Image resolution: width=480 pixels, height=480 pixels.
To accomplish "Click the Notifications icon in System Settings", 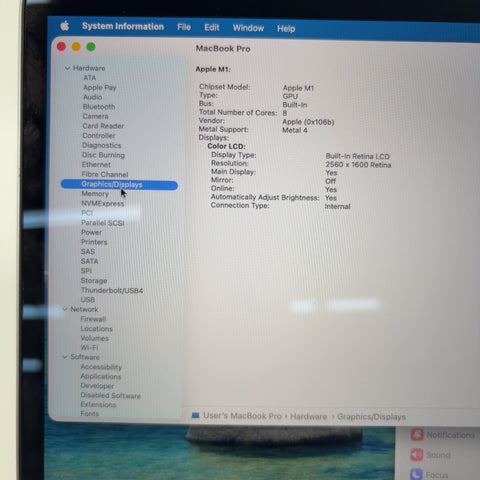I will click(417, 434).
